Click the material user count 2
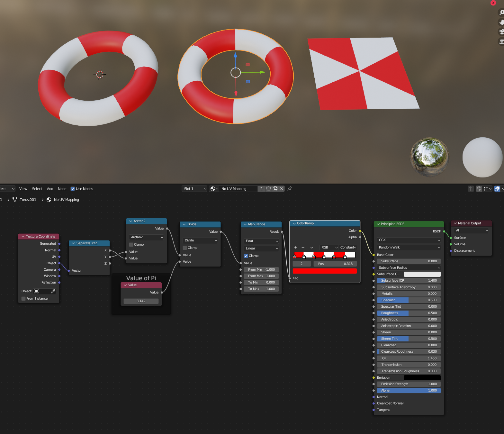The width and height of the screenshot is (504, 434). click(x=261, y=189)
